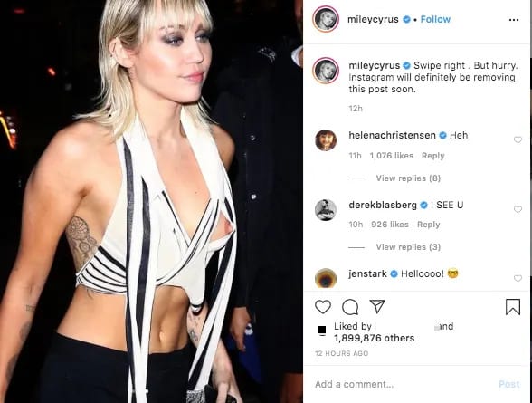532x403 pixels.
Task: Open jenstark username link
Action: point(367,273)
